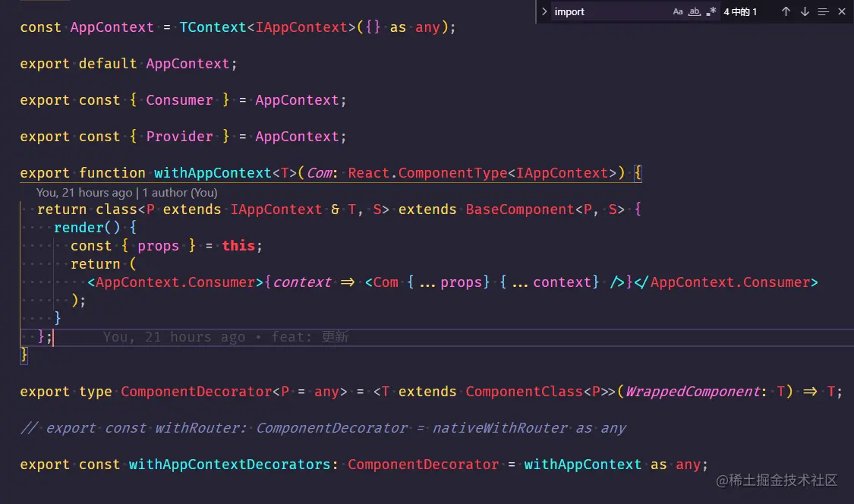Viewport: 854px width, 504px height.
Task: Click the bold "this" keyword
Action: (238, 246)
